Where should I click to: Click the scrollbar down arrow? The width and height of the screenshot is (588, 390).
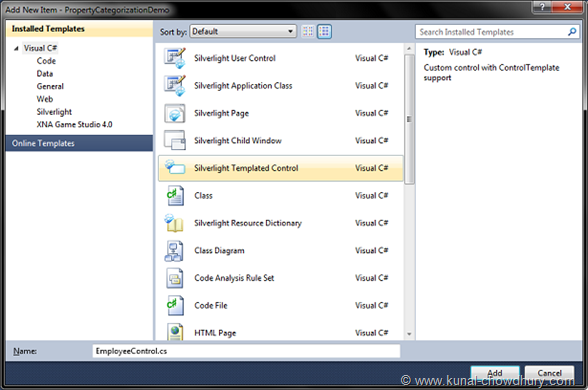409,334
